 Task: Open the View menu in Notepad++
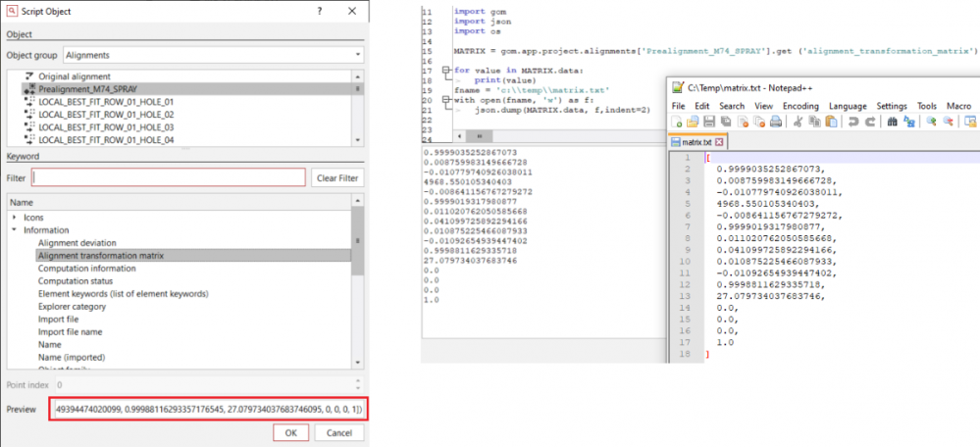764,106
